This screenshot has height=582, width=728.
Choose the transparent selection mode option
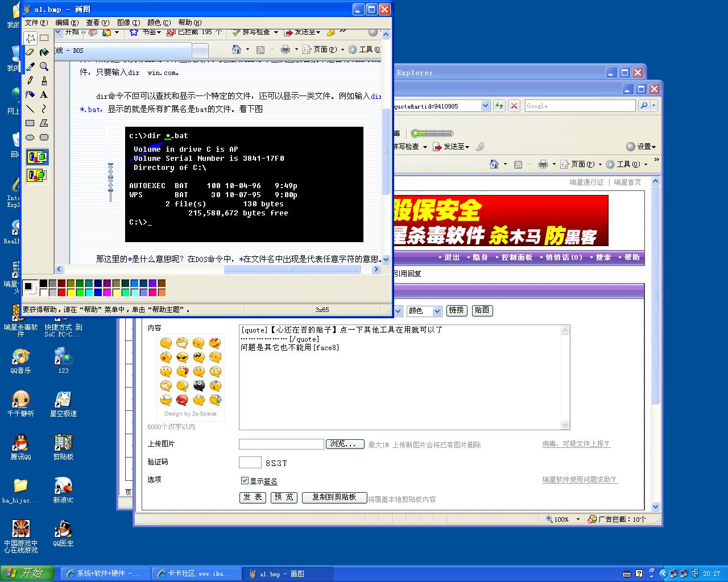(x=37, y=175)
